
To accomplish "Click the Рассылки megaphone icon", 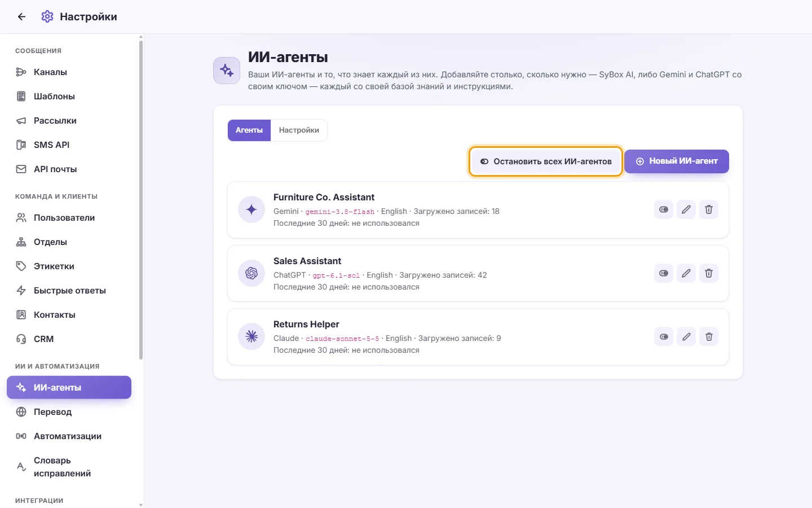I will [21, 121].
